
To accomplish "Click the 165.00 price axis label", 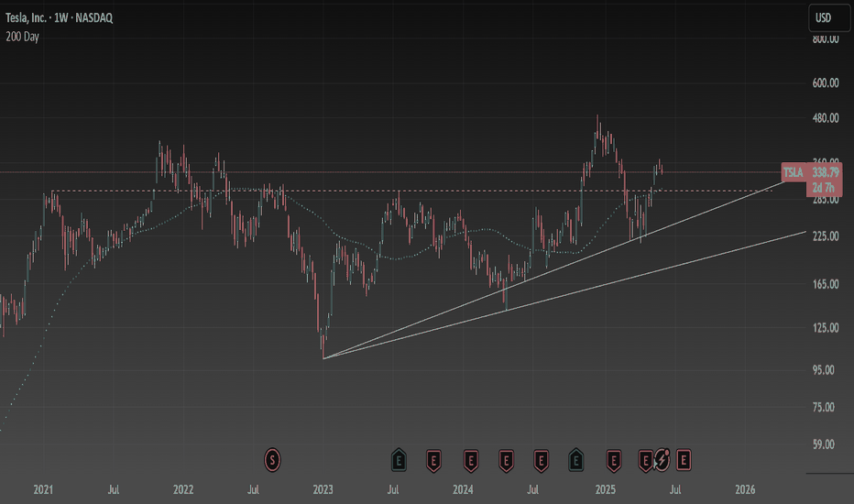I will click(826, 284).
